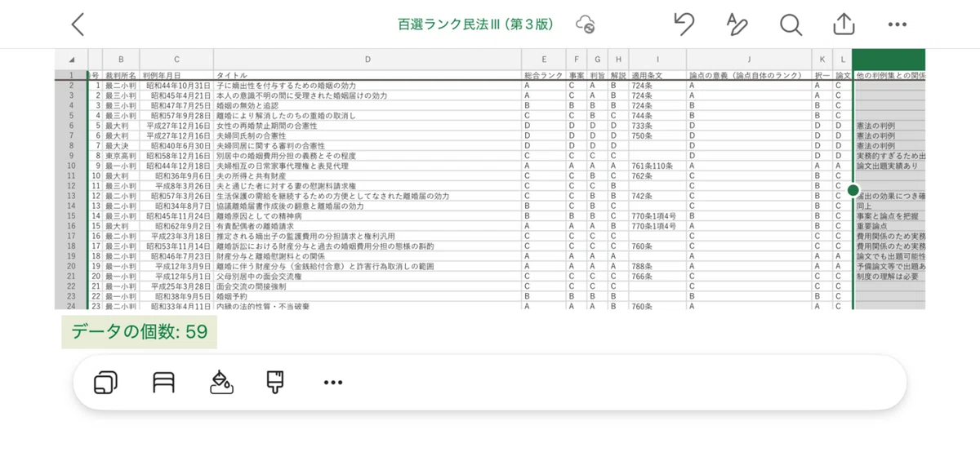Viewport: 980px width, 452px height.
Task: Select the 適用条文 header cell
Action: (658, 75)
